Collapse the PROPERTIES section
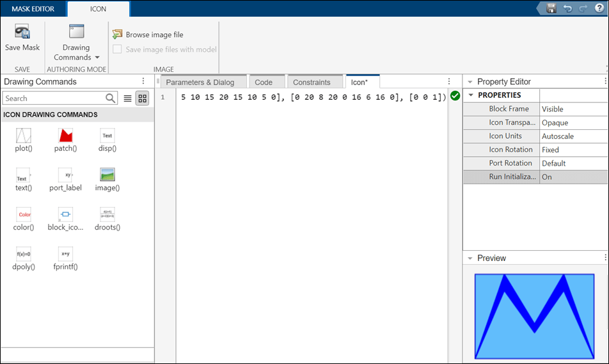609x364 pixels. pos(471,95)
